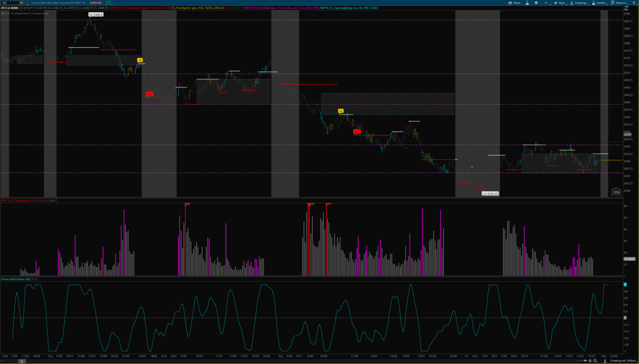Open the Style menu

click(559, 3)
